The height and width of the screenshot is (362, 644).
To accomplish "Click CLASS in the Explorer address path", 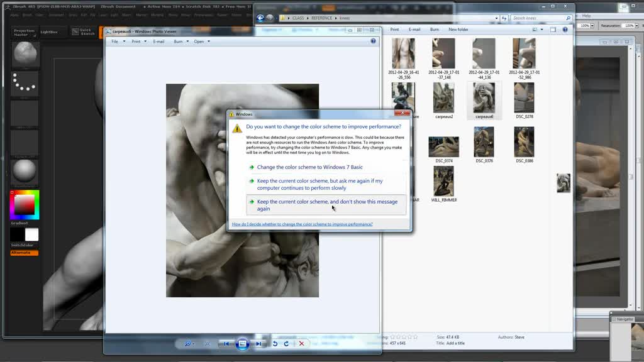I will (x=298, y=18).
